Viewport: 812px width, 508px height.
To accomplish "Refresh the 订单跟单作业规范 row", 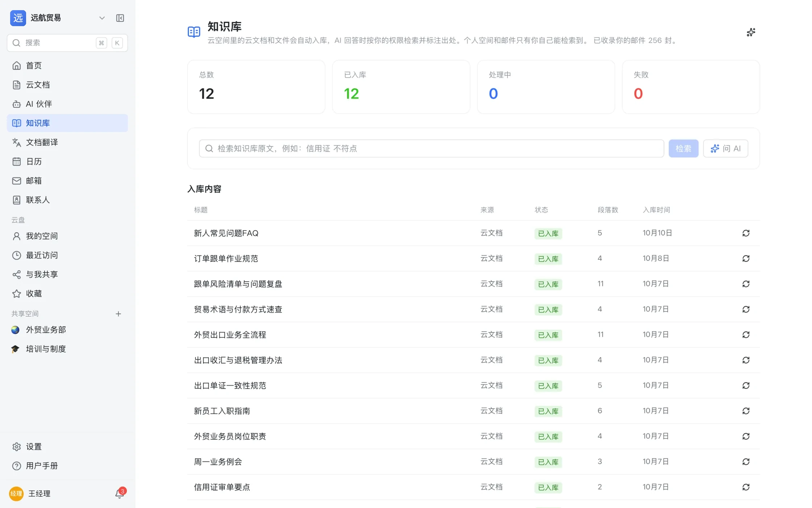I will (x=746, y=259).
